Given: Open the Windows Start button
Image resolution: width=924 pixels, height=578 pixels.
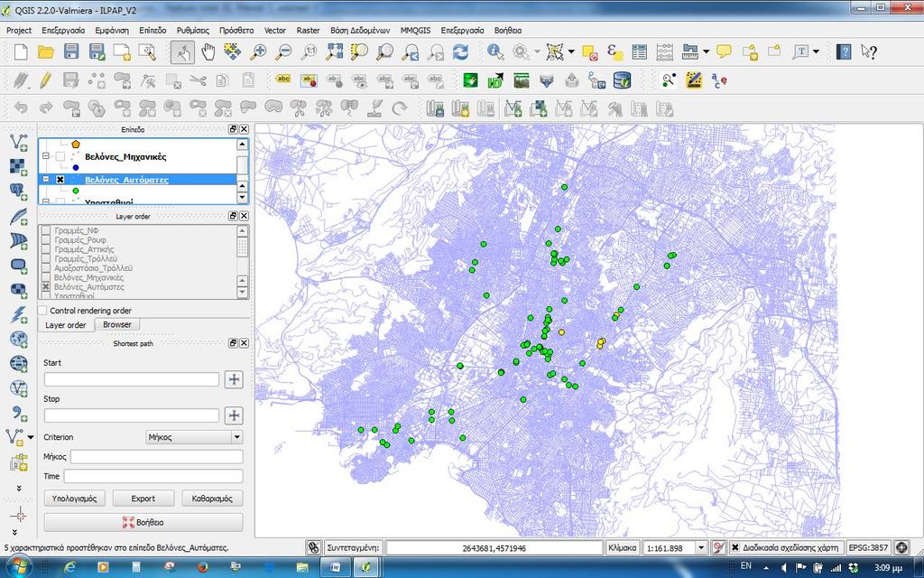Looking at the screenshot, I should pos(18,567).
